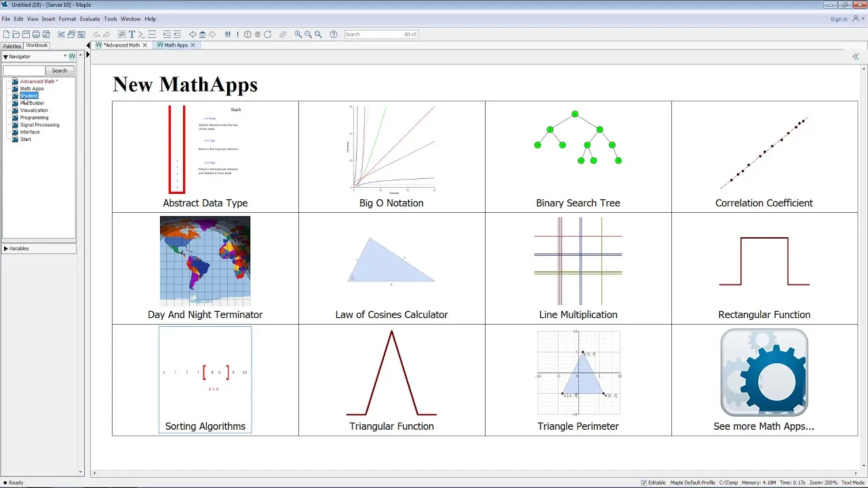Viewport: 868px width, 488px height.
Task: Open the Format menu
Action: (x=67, y=19)
